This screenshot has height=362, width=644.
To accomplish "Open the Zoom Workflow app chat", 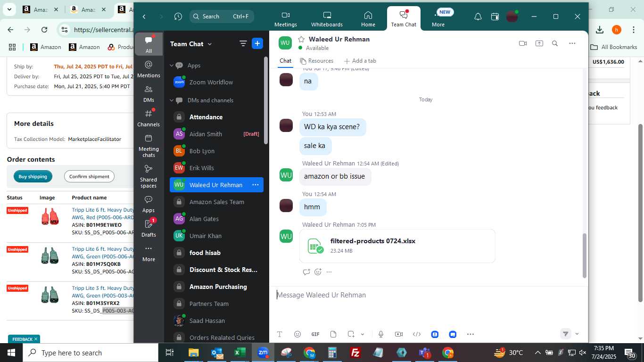I will click(x=216, y=82).
